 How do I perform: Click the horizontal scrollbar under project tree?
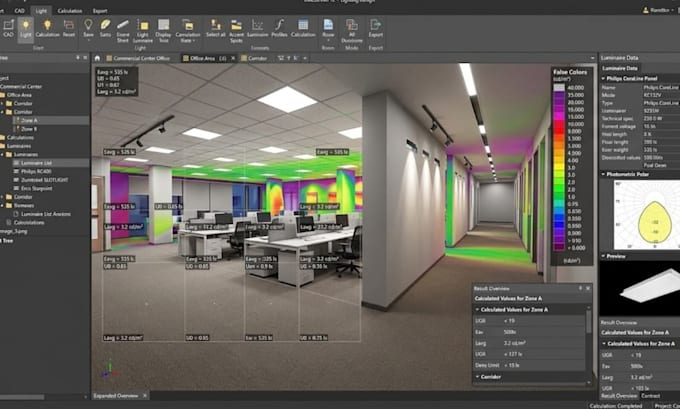pos(23,397)
